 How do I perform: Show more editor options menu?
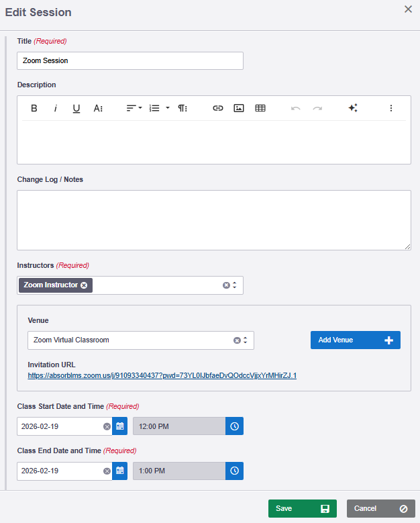[391, 108]
